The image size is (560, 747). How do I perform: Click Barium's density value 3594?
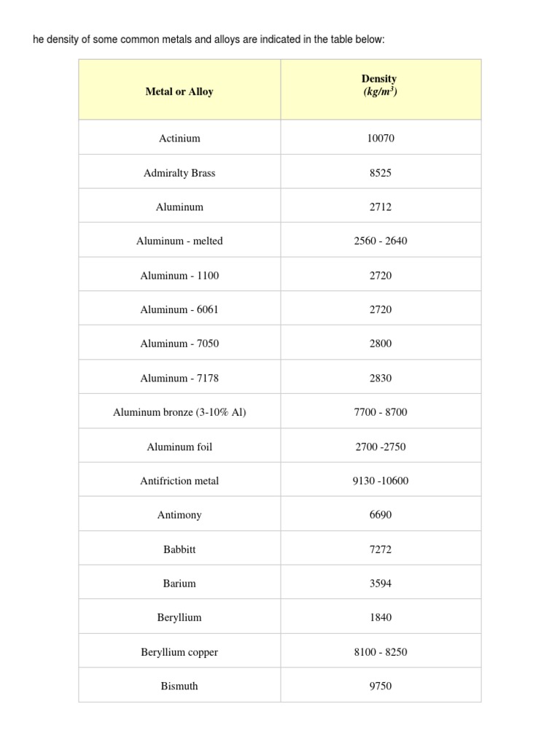(x=380, y=584)
